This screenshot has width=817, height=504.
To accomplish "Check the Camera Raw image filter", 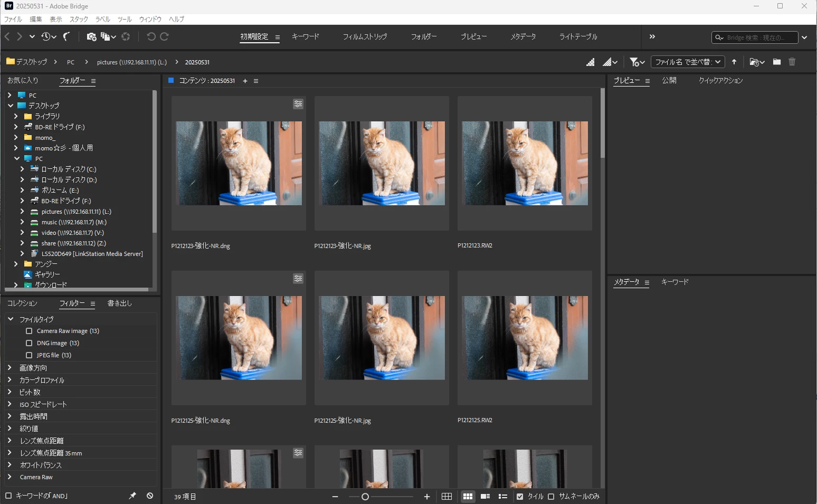I will coord(29,331).
